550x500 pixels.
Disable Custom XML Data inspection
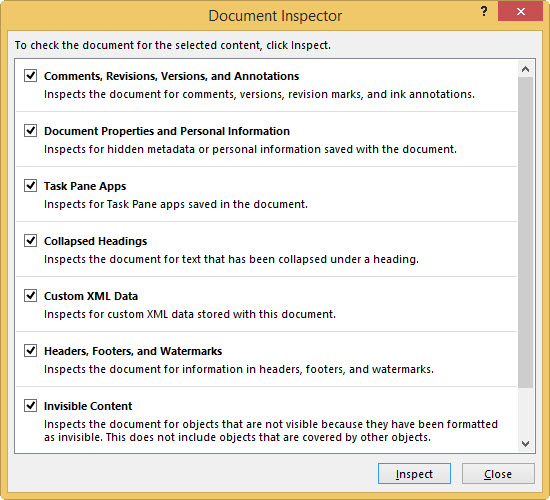click(31, 296)
